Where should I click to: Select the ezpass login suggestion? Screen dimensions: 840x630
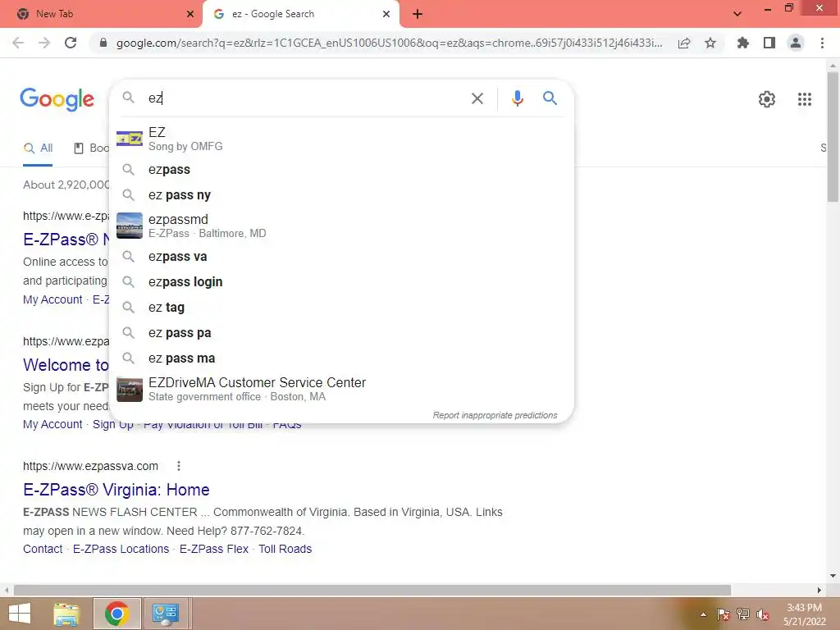(341, 282)
